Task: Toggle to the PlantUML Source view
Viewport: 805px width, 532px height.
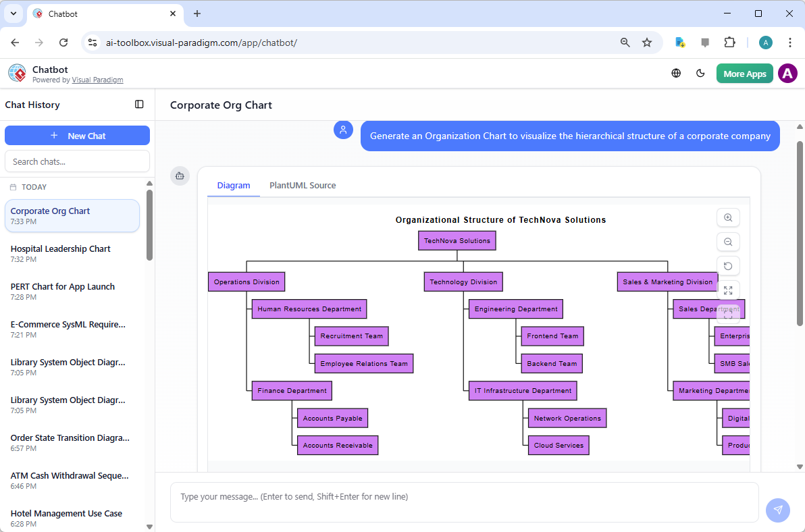Action: [x=302, y=185]
